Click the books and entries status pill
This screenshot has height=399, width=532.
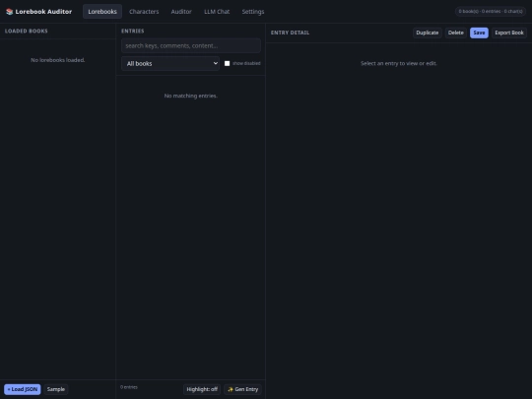[x=491, y=11]
